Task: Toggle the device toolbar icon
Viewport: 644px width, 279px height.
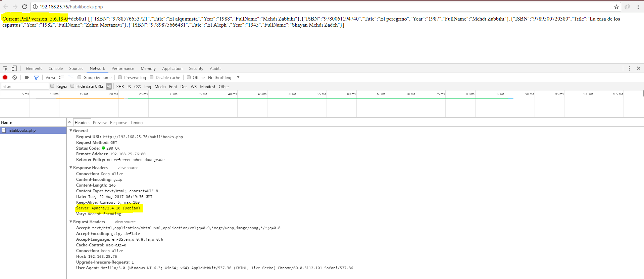Action: pyautogui.click(x=14, y=68)
